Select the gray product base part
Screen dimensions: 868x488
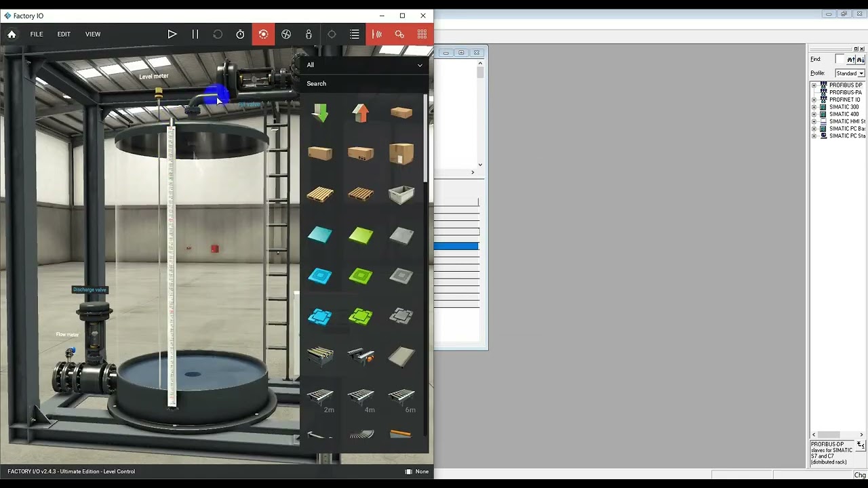pos(401,276)
